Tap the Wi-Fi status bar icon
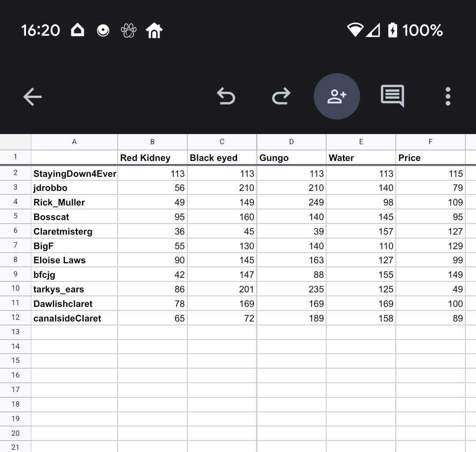Screen dimensions: 476x452 tap(354, 30)
